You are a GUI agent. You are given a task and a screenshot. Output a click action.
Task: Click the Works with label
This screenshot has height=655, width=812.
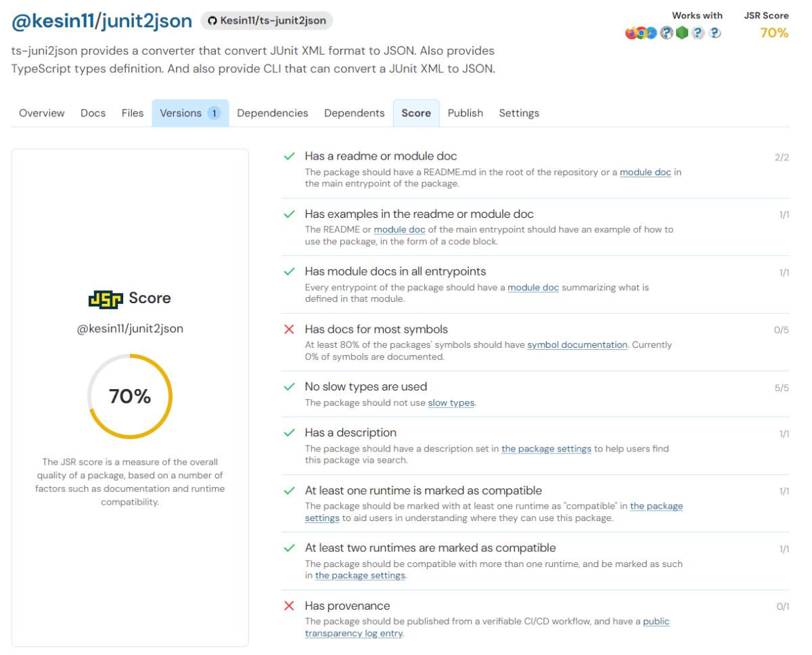click(697, 15)
